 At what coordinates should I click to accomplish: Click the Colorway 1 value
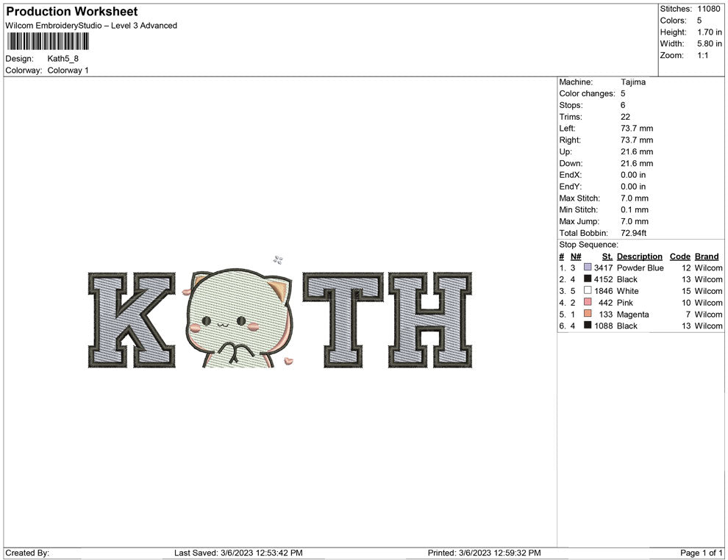(68, 70)
